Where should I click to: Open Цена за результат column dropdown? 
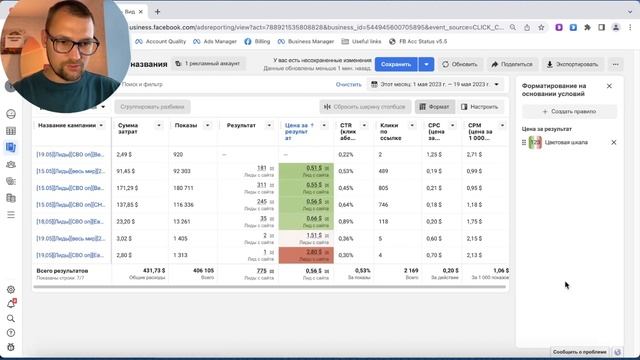[x=324, y=125]
